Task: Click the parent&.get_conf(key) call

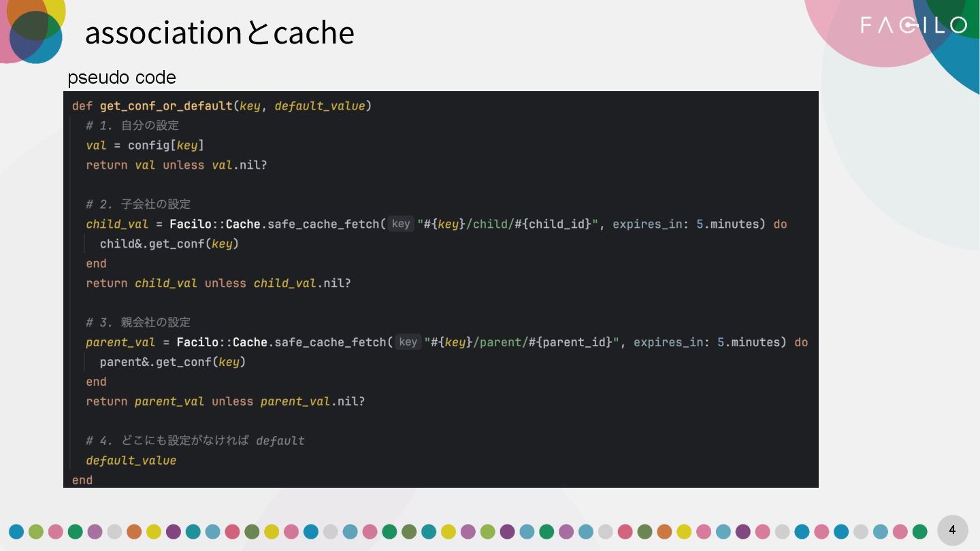Action: click(x=173, y=362)
